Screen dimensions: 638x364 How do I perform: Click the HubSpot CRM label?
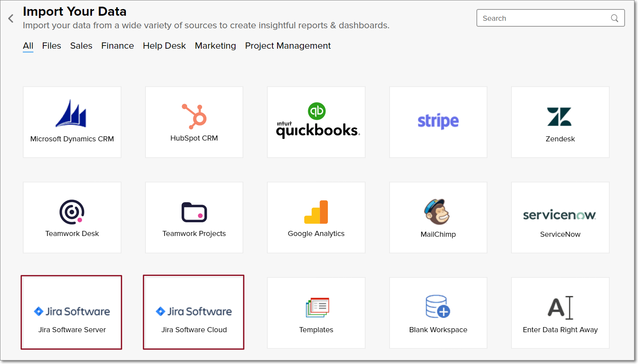(194, 138)
